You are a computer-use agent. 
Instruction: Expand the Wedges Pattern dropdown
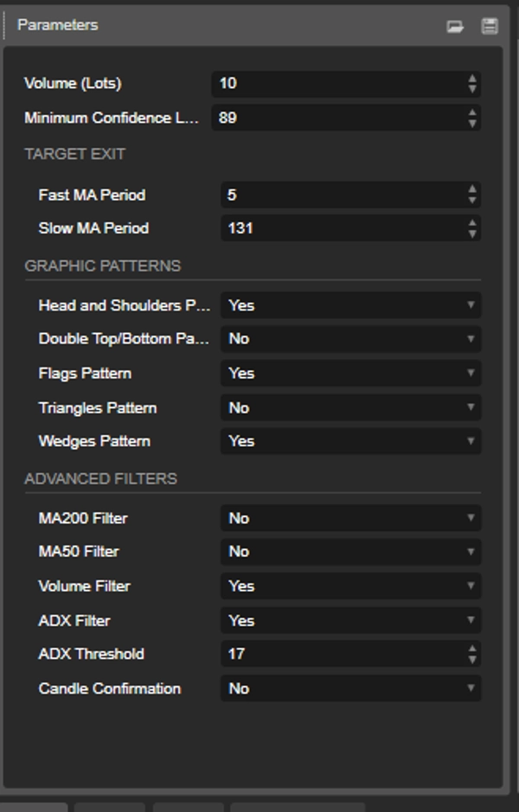click(350, 441)
